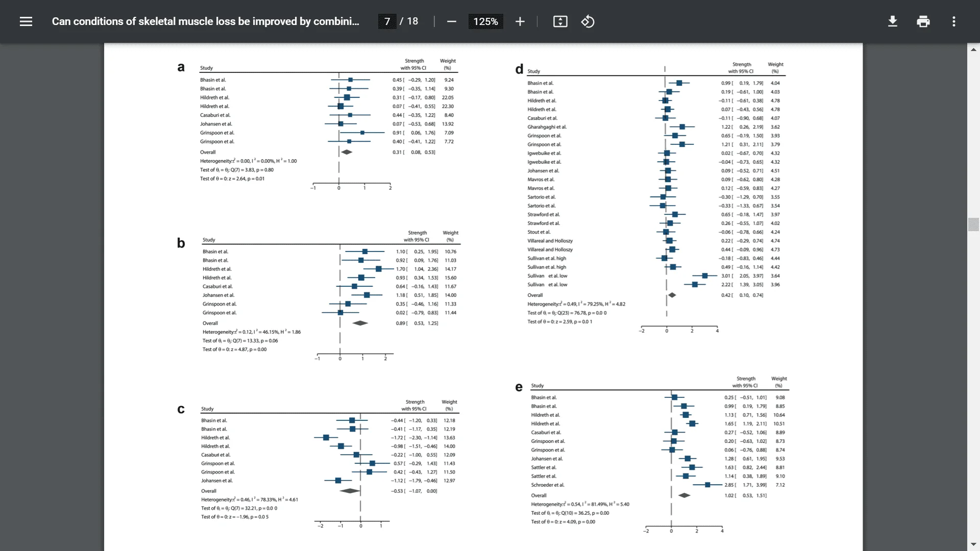Click overall diamond marker in panel e
The width and height of the screenshot is (980, 551).
(x=684, y=495)
